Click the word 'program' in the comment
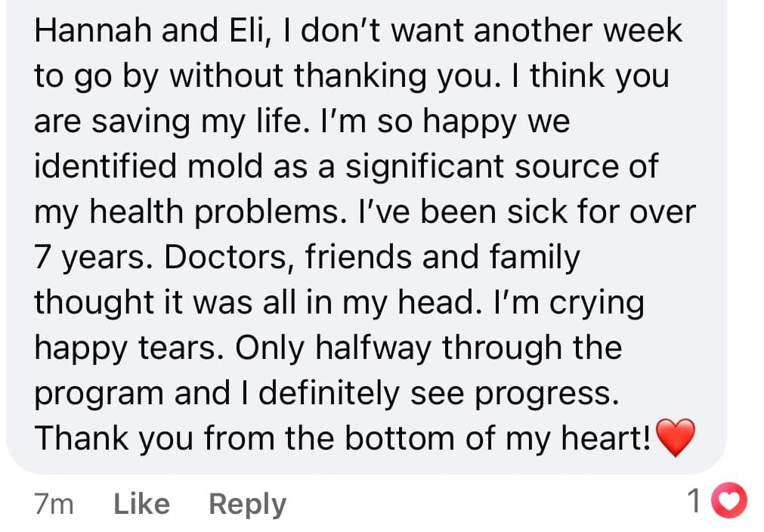Viewport: 764px width, 532px height. [99, 394]
